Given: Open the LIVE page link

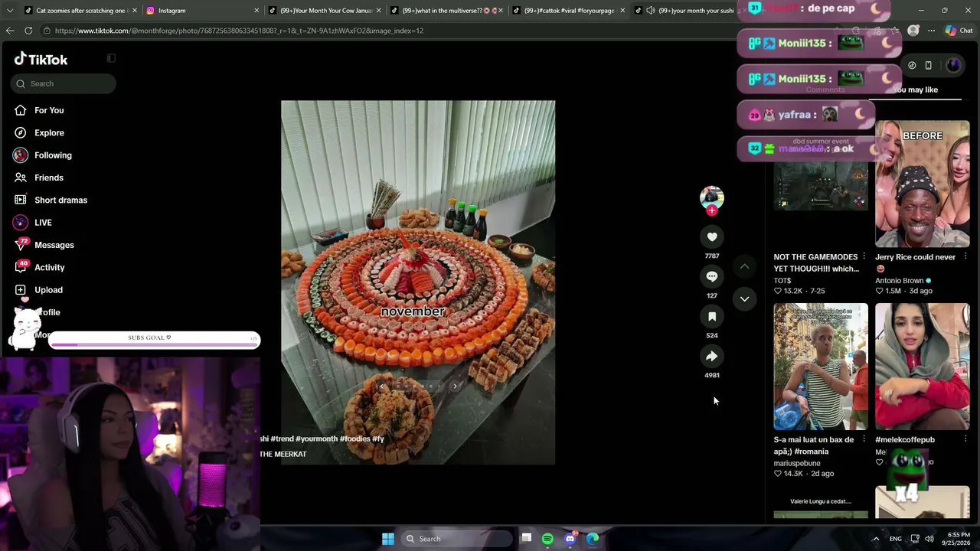Looking at the screenshot, I should point(43,223).
